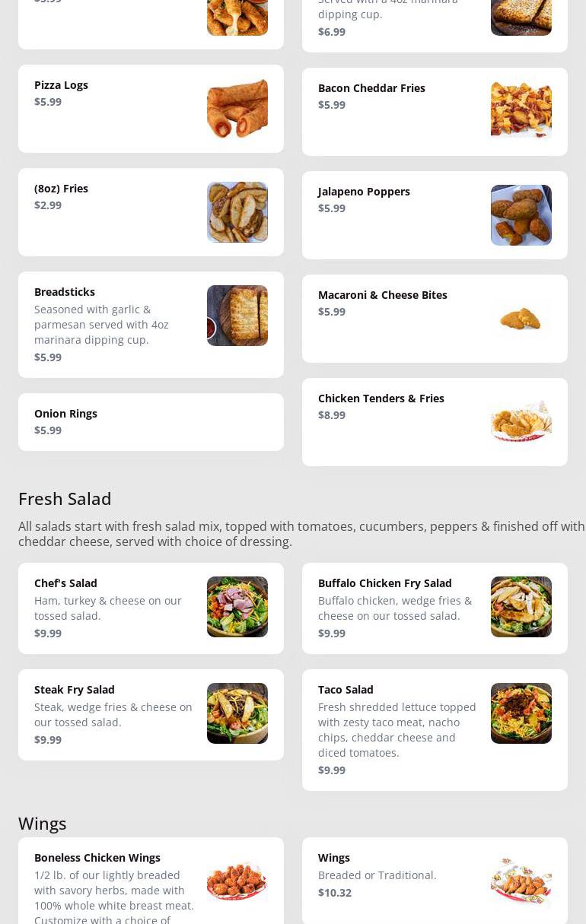Viewport: 586px width, 924px height.
Task: Click the Jalapeno Poppers picture
Action: [521, 215]
